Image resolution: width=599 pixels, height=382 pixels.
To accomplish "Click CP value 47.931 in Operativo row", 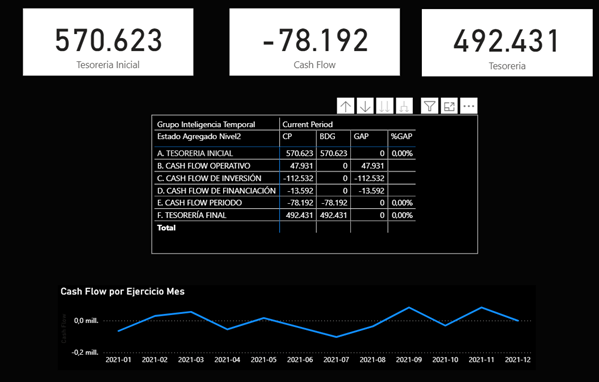I will tap(301, 166).
